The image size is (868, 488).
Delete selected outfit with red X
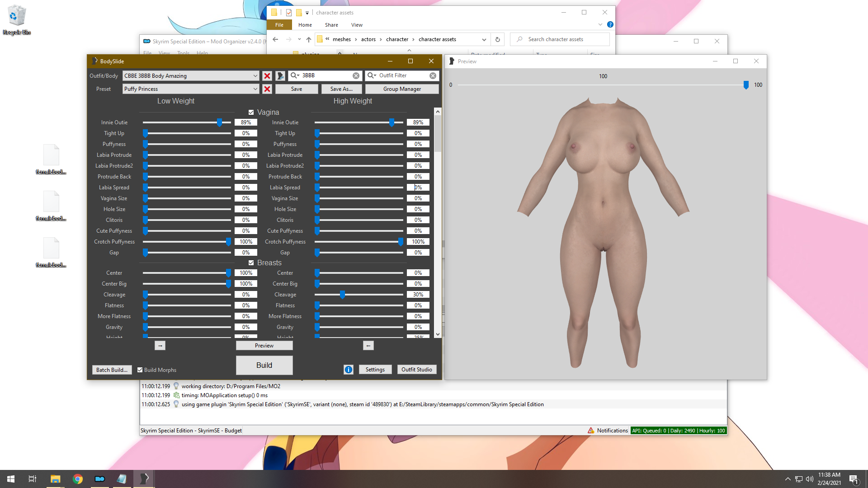click(x=267, y=76)
